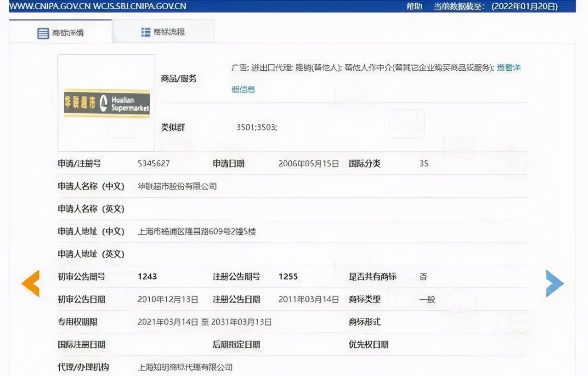The width and height of the screenshot is (588, 376).
Task: Click the 注册公告日期 label
Action: pos(237,299)
